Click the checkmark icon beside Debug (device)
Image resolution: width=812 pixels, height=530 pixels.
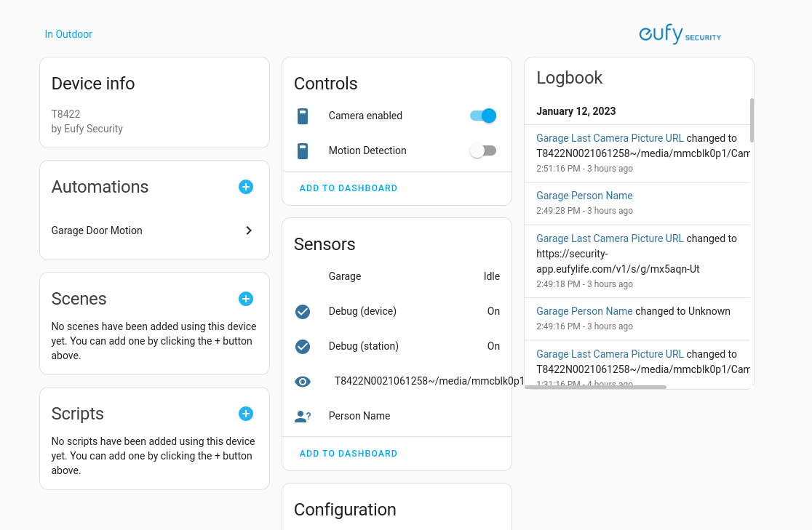pyautogui.click(x=303, y=311)
